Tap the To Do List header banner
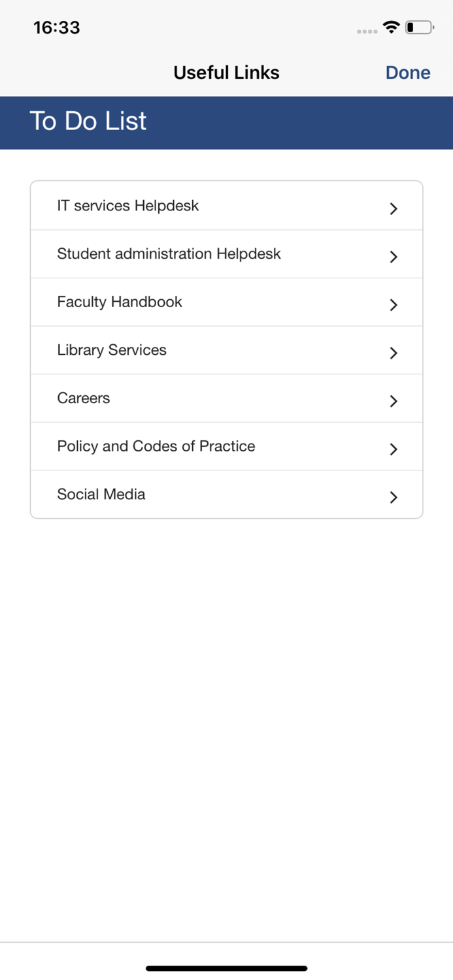The height and width of the screenshot is (980, 453). [88, 122]
